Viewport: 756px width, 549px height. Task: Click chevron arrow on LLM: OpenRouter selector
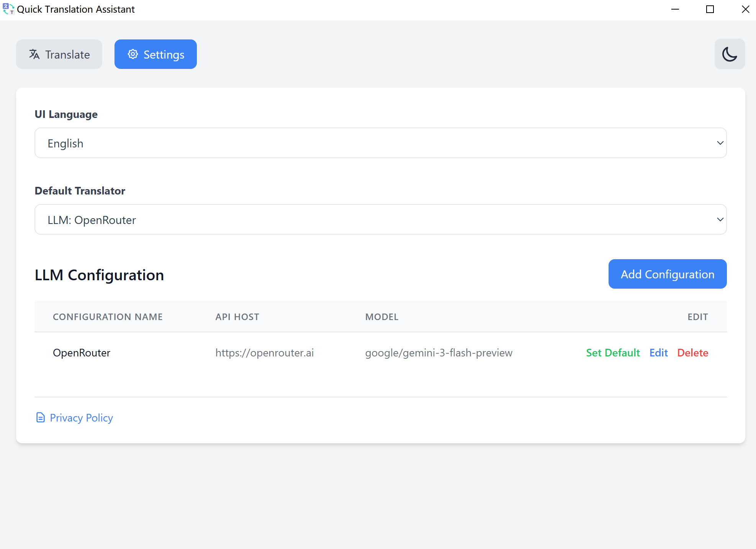720,219
